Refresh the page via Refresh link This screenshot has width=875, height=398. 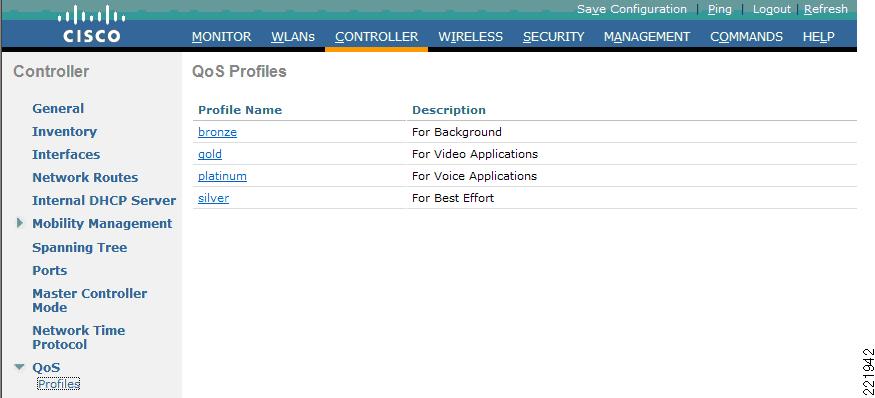(826, 9)
